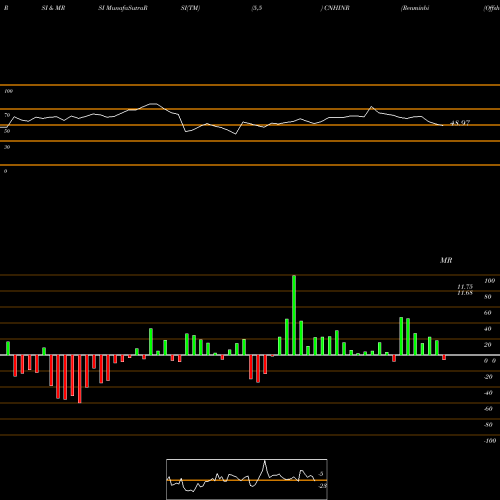Click the -100 label on MR histogram axis
This screenshot has height=500, width=500.
tap(490, 441)
